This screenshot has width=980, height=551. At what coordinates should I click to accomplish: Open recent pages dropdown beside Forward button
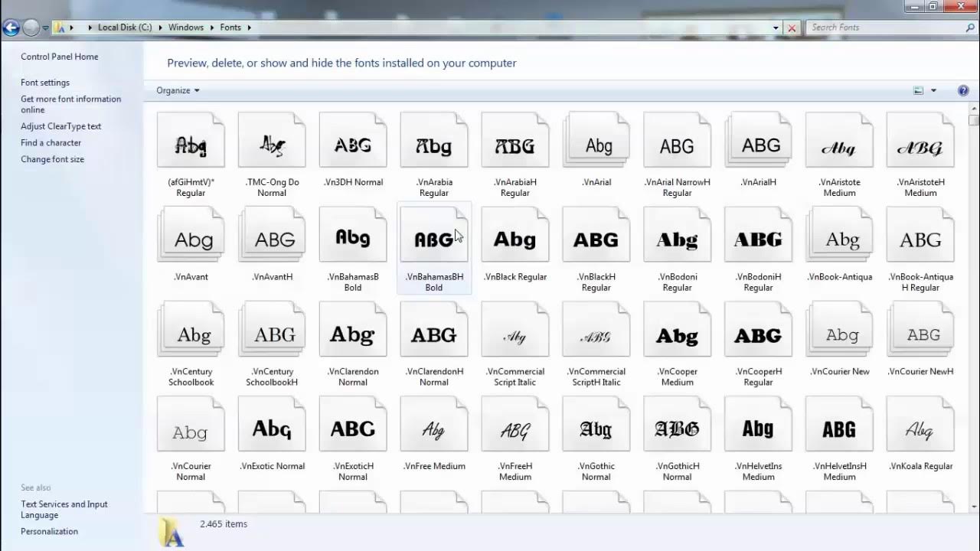pyautogui.click(x=46, y=28)
